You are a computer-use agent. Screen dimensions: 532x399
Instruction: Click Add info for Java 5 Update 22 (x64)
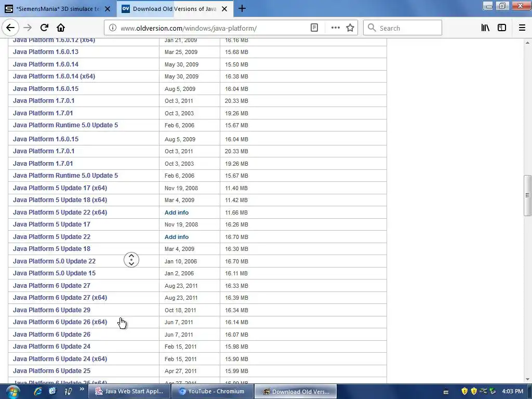click(177, 212)
